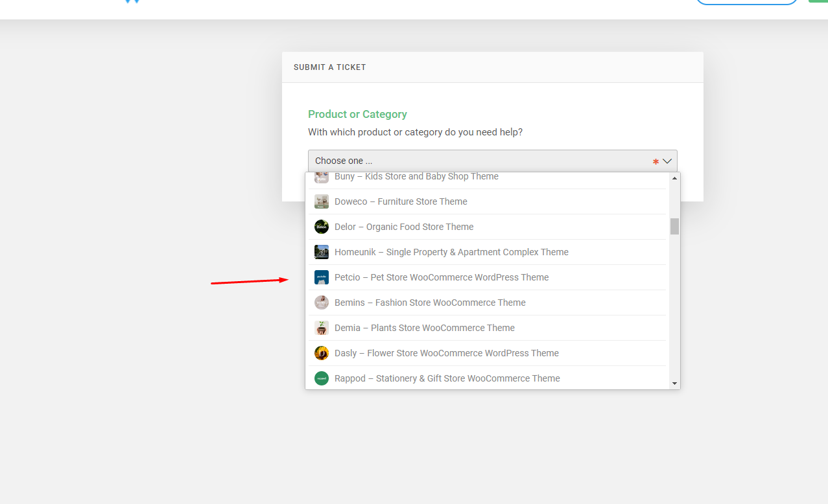Viewport: 828px width, 504px height.
Task: Click the product list scrollbar up arrow
Action: click(x=674, y=178)
